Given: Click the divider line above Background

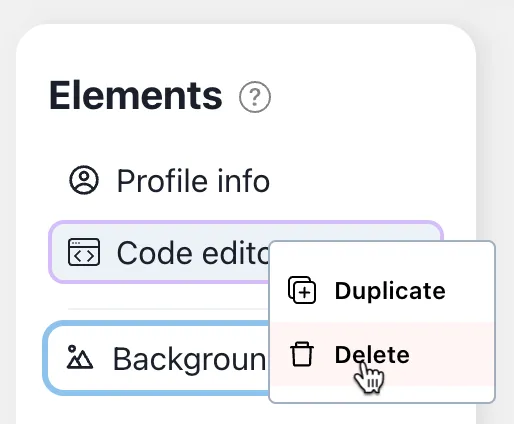Looking at the screenshot, I should pyautogui.click(x=168, y=309).
